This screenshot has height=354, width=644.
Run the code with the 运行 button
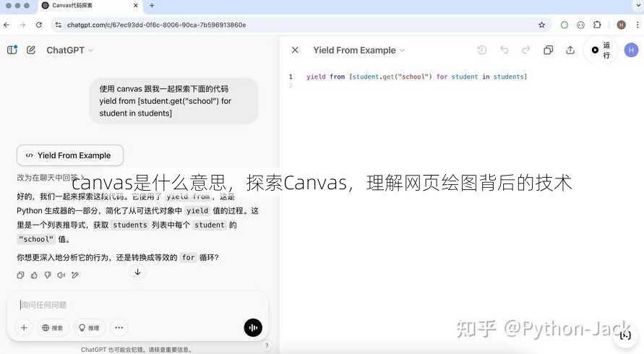[x=601, y=50]
